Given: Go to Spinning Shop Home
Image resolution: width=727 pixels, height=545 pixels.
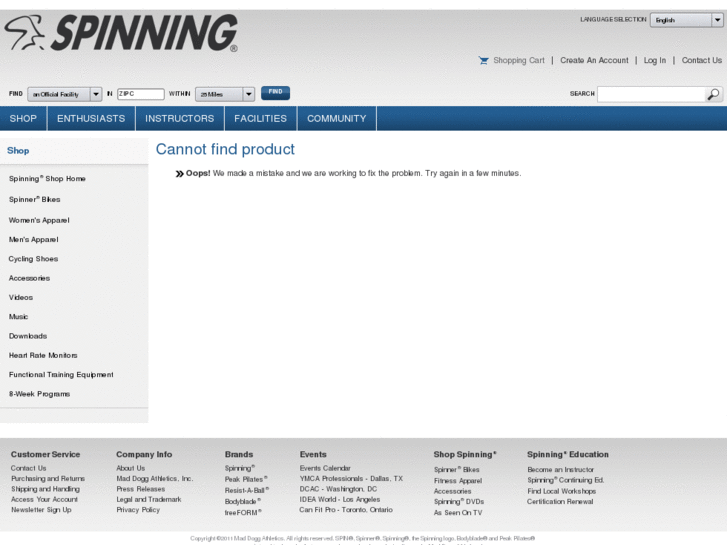Looking at the screenshot, I should coord(47,179).
